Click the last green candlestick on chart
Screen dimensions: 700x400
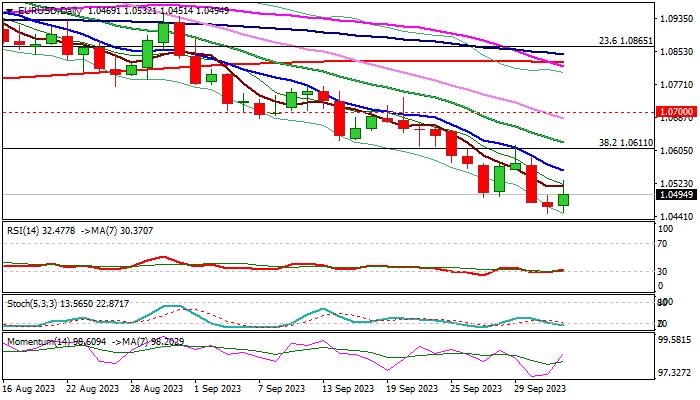[x=563, y=200]
